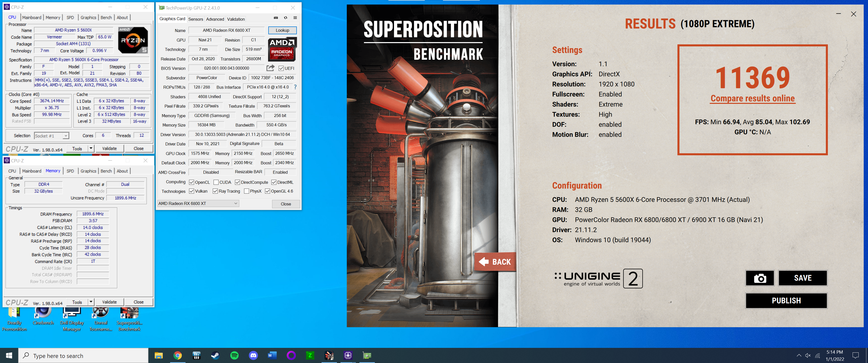Click the muted volume tray icon

[x=808, y=355]
